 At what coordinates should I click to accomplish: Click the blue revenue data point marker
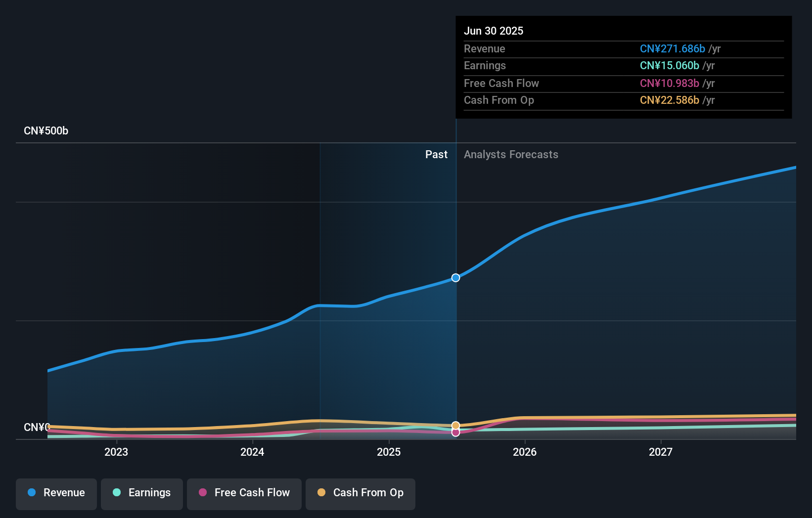[455, 277]
